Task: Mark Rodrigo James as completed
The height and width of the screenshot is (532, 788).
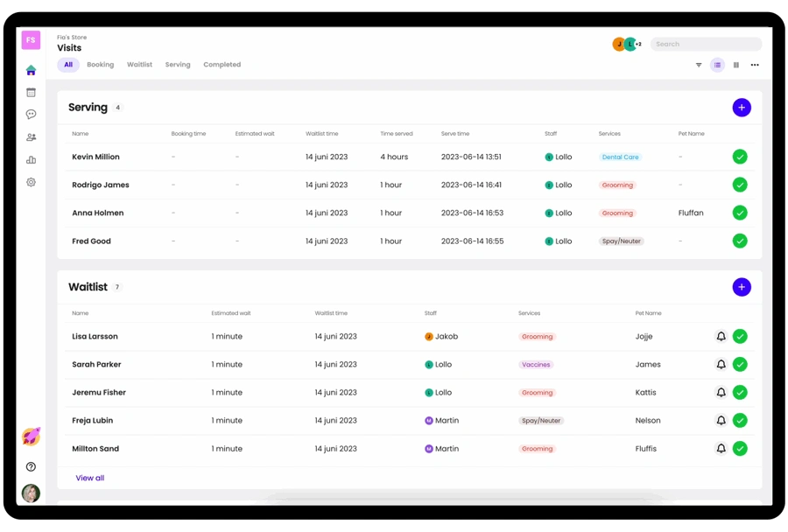Action: pyautogui.click(x=739, y=185)
